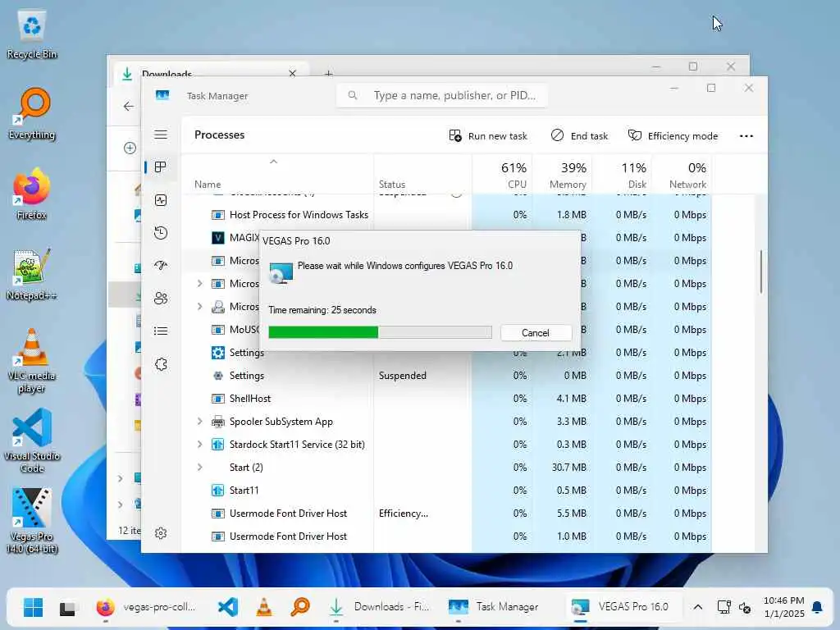Select the ShellHost process row
840x630 pixels.
(447, 399)
